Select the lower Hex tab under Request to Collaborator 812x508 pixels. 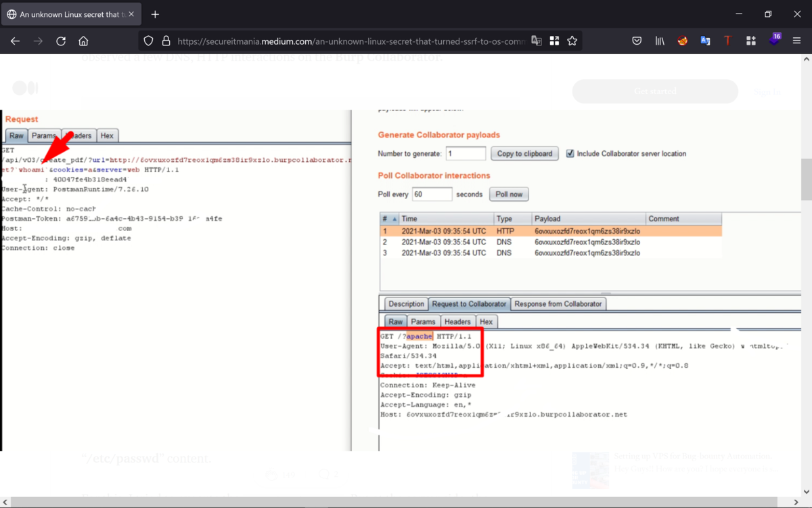click(x=487, y=322)
